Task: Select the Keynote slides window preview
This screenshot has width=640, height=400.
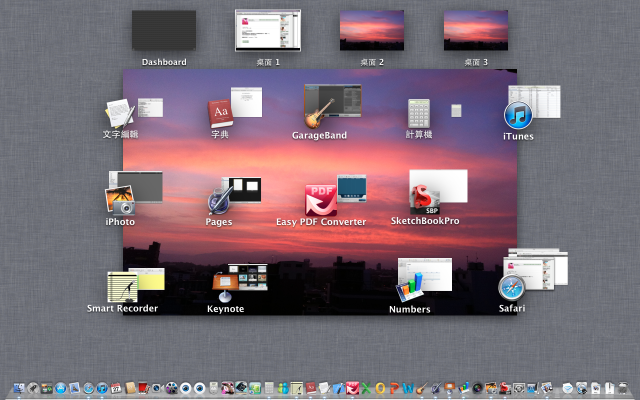Action: (247, 277)
